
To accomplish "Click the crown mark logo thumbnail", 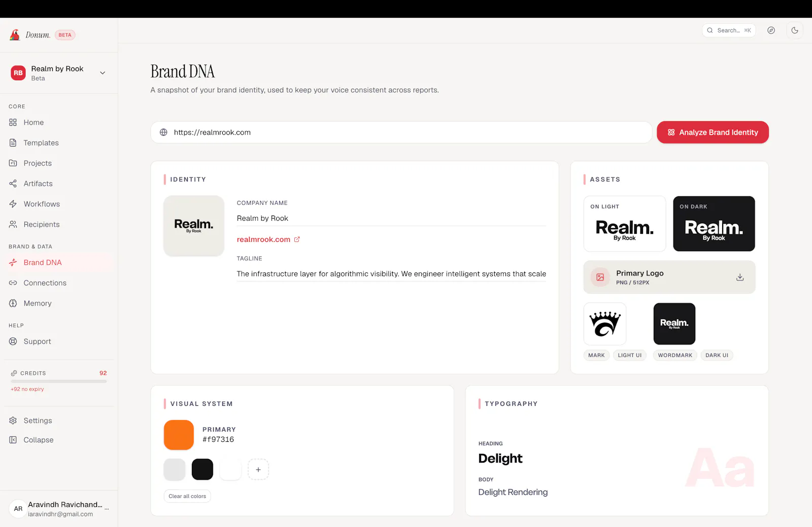I will 605,324.
